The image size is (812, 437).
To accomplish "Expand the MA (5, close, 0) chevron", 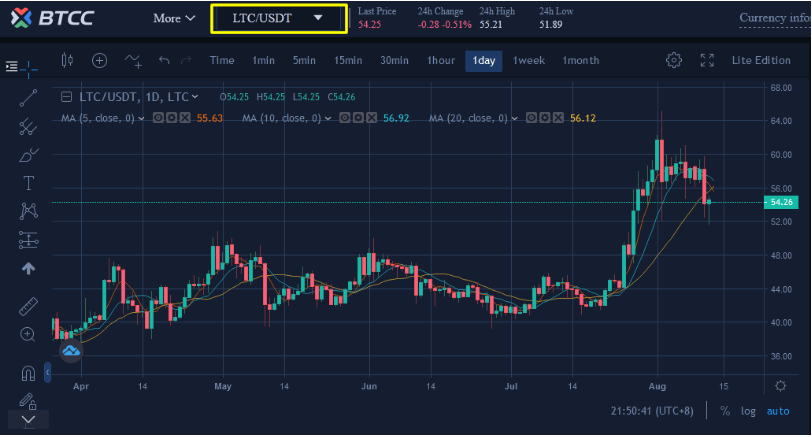I will pos(141,119).
